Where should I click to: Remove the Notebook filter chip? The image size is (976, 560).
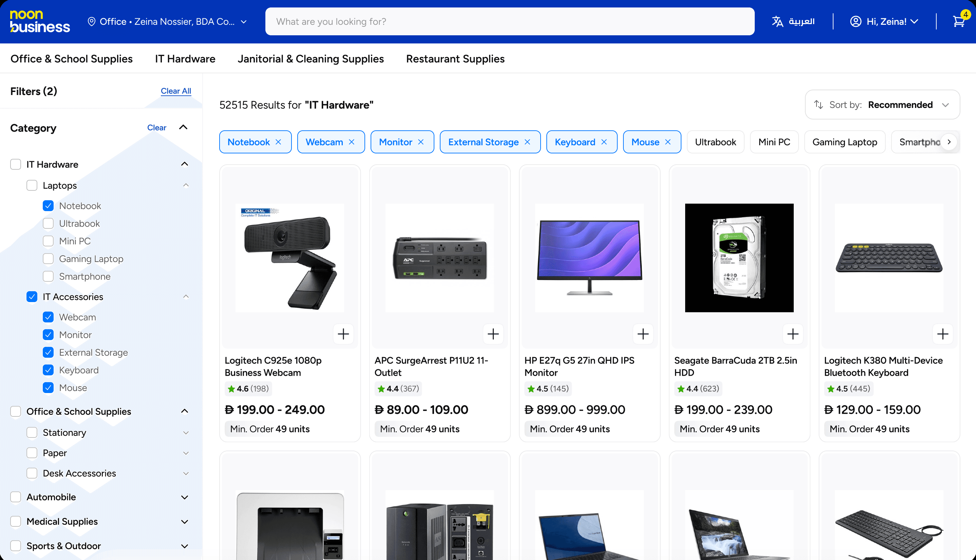coord(278,142)
